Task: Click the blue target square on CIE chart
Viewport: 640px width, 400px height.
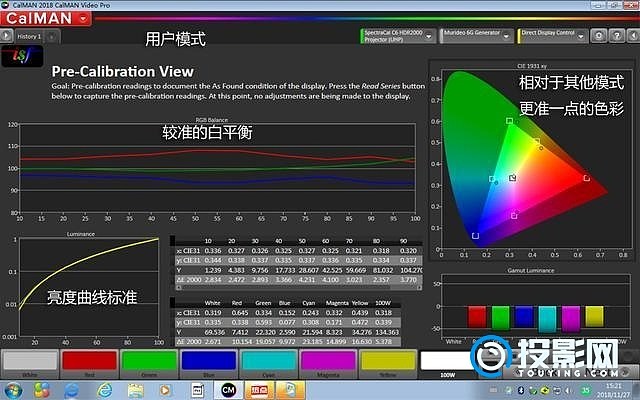Action: pyautogui.click(x=475, y=236)
